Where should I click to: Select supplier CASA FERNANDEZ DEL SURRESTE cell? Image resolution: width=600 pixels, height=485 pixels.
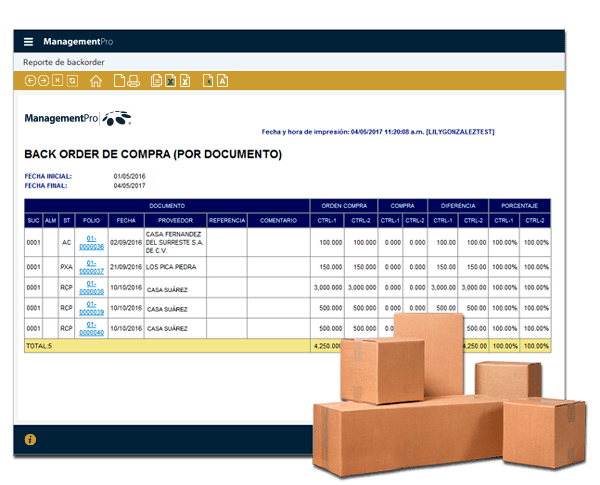coord(175,242)
